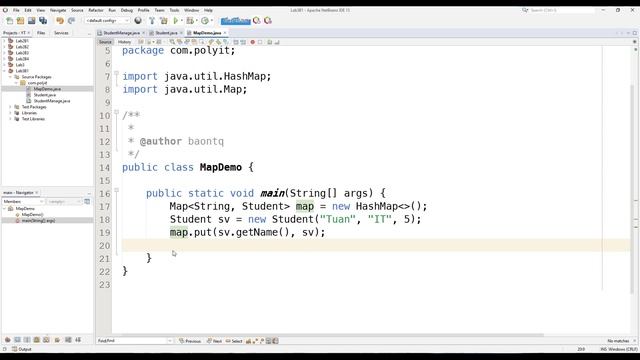640x360 pixels.
Task: Toggle the Navigator show static members filter
Action: 27,340
